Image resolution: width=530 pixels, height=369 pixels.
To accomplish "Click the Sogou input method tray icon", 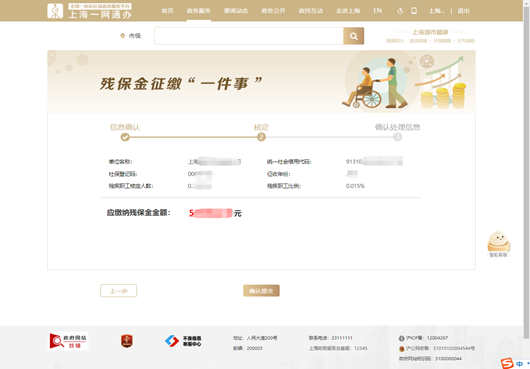I will click(507, 364).
